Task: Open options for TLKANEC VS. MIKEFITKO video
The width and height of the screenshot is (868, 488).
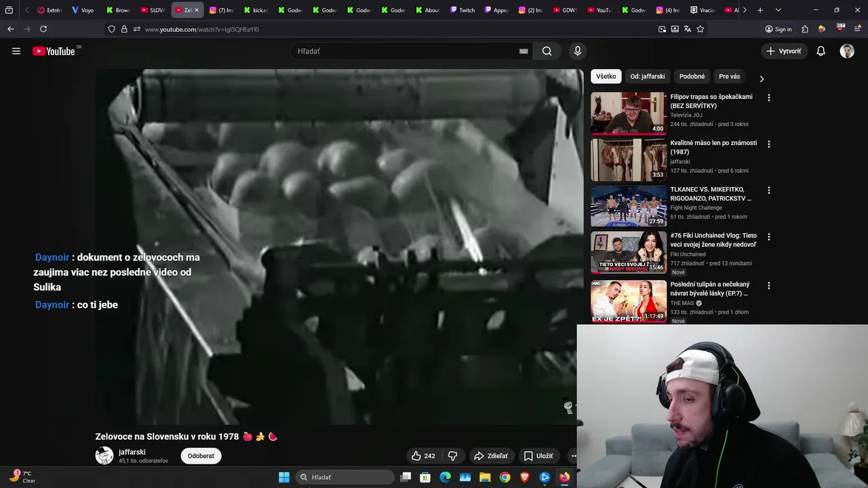Action: coord(768,190)
